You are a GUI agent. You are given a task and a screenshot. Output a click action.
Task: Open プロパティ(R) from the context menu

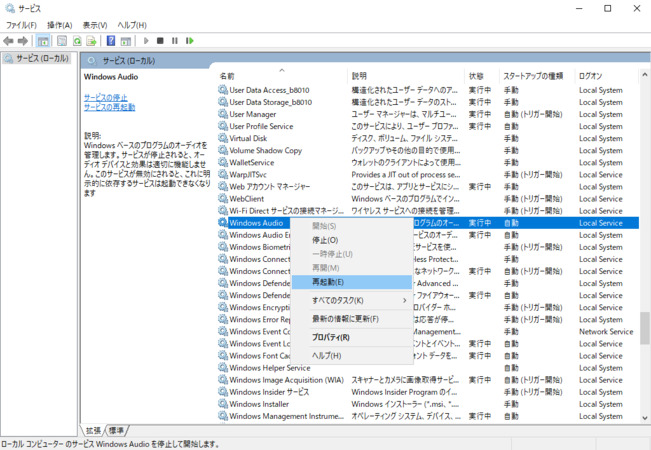[352, 337]
